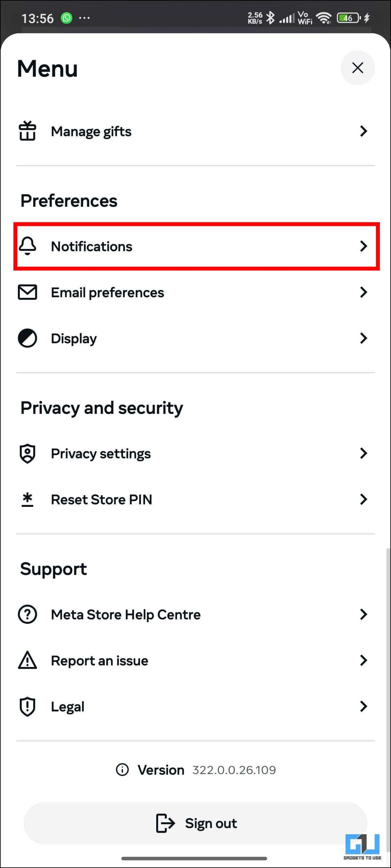Screen dimensions: 391x868
Task: Tap the shield exclamation Legal icon
Action: [x=27, y=707]
